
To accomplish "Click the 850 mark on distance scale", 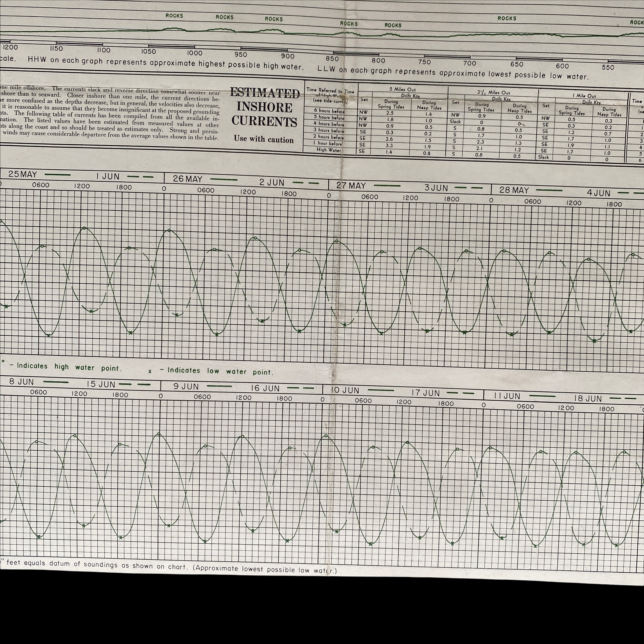I will pyautogui.click(x=332, y=59).
